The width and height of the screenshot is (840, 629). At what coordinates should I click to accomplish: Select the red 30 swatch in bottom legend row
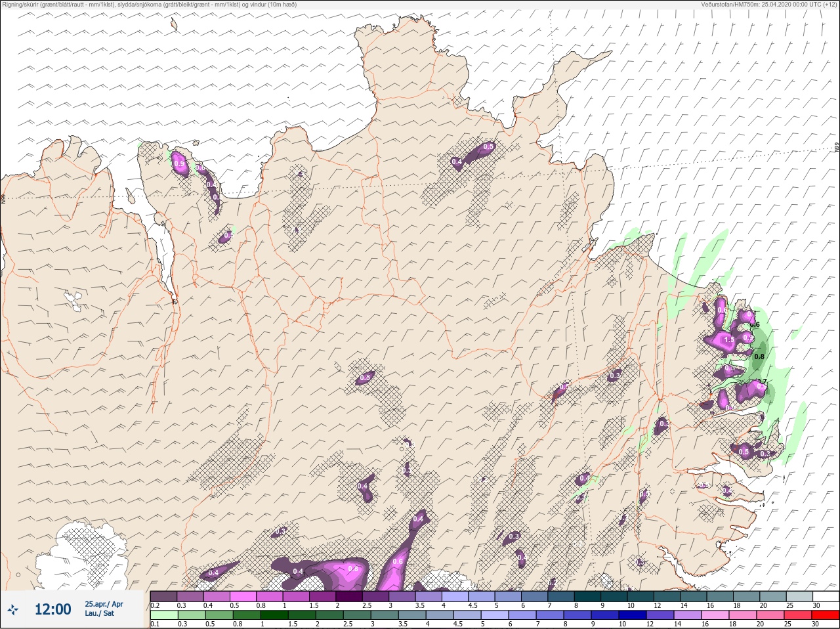pyautogui.click(x=826, y=615)
